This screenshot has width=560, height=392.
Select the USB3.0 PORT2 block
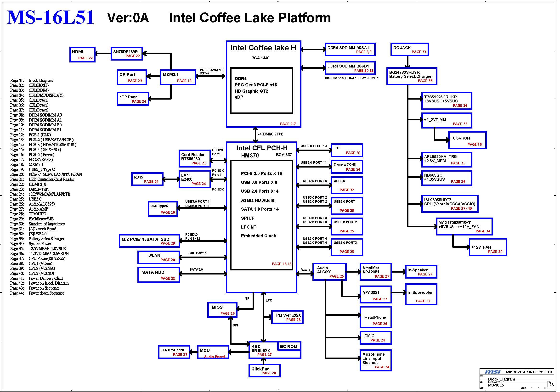(347, 227)
